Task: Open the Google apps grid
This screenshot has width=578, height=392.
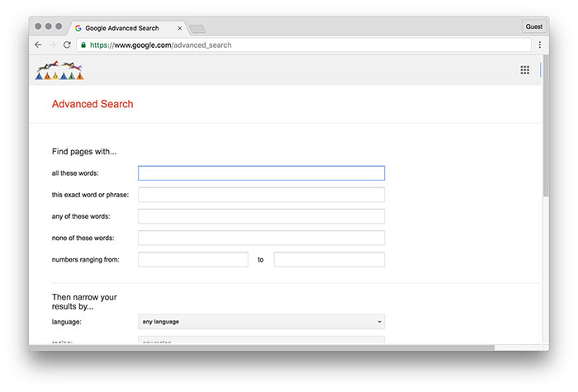Action: tap(524, 70)
